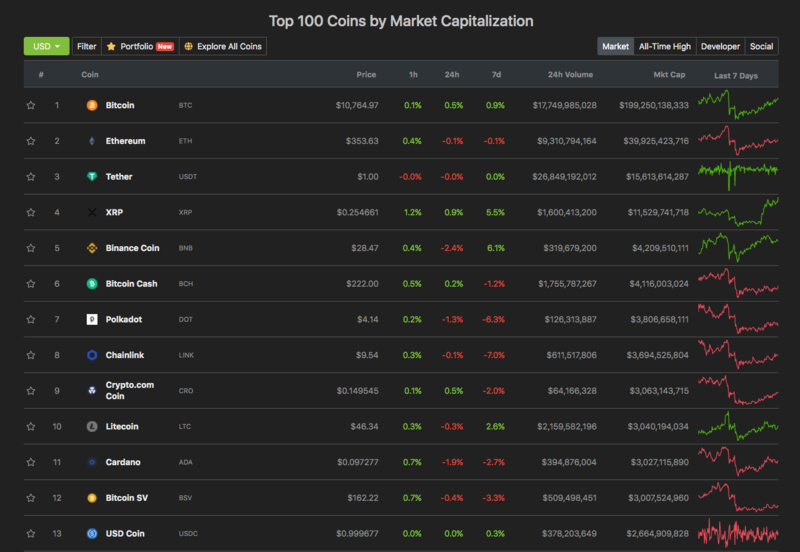Image resolution: width=800 pixels, height=552 pixels.
Task: Switch to the All-Time High tab
Action: [665, 46]
